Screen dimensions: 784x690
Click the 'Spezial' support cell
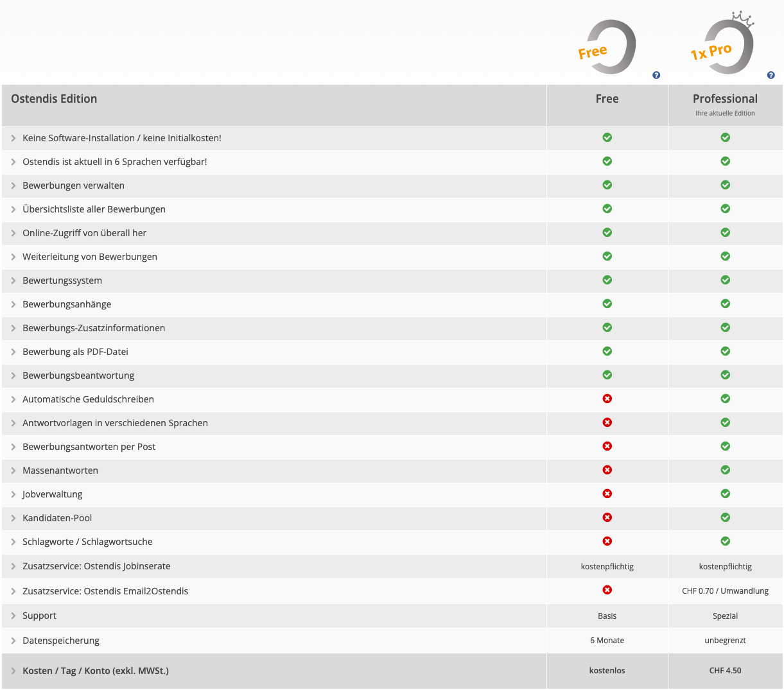[x=726, y=616]
